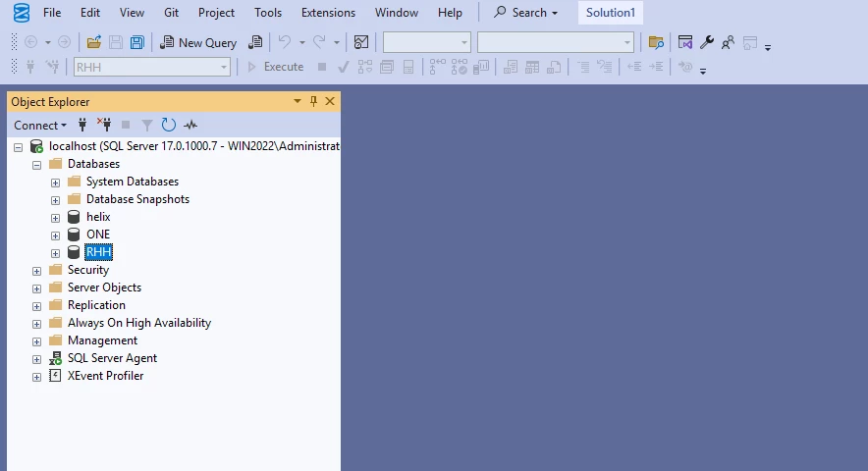Open the Extensions menu
The width and height of the screenshot is (868, 471).
point(328,13)
